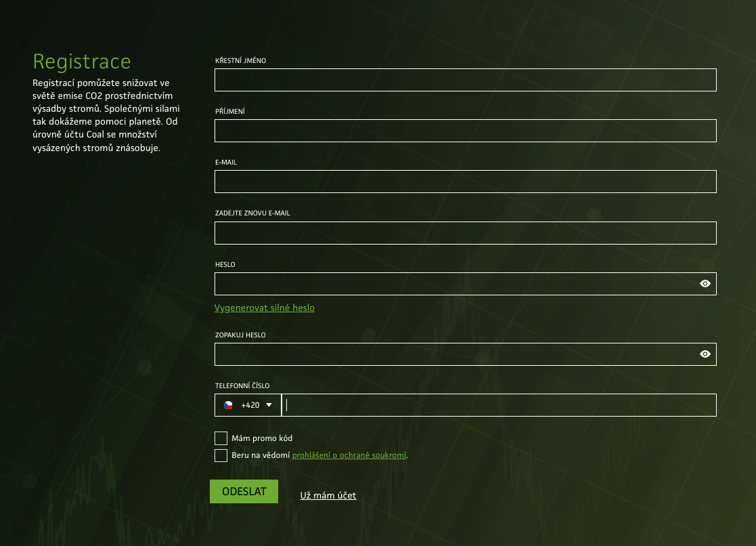The width and height of the screenshot is (756, 546).
Task: Follow the 'prohlášení o ochraně soukromí' link
Action: pyautogui.click(x=350, y=455)
